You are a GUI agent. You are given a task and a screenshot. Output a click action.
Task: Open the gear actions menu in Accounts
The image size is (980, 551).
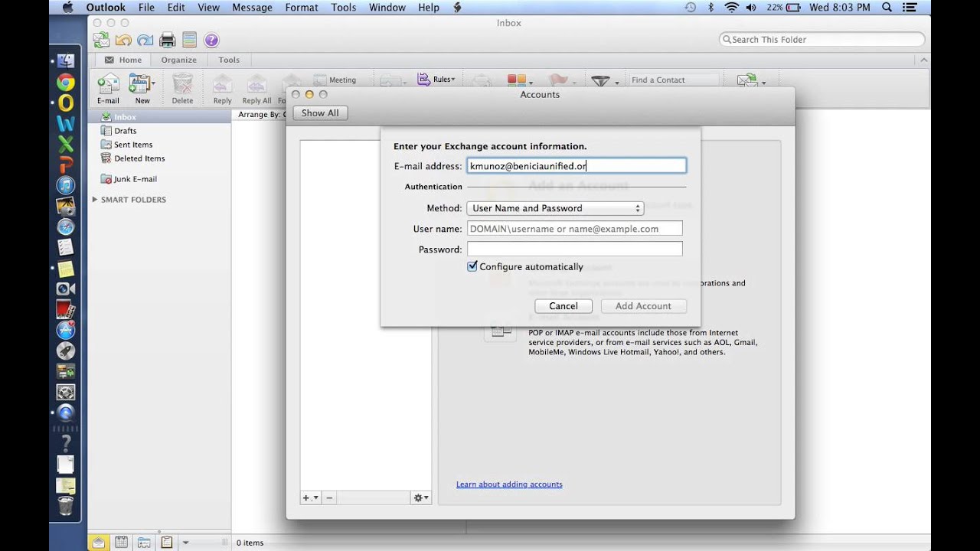(421, 497)
